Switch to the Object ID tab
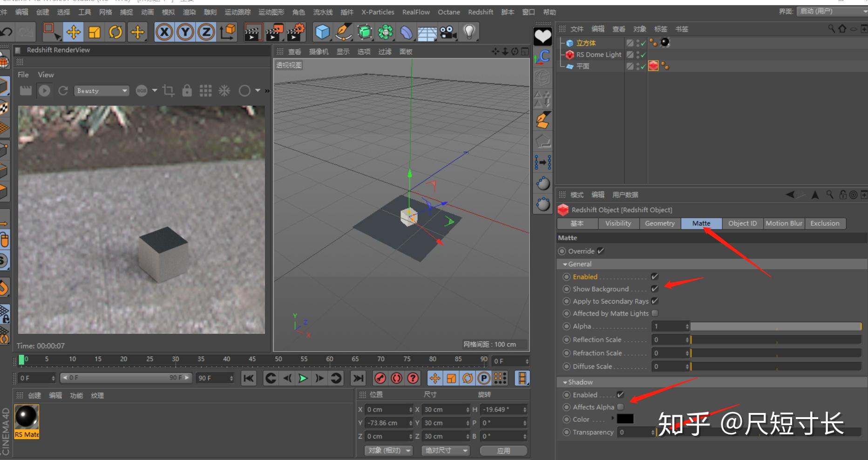The width and height of the screenshot is (868, 460). (x=742, y=223)
